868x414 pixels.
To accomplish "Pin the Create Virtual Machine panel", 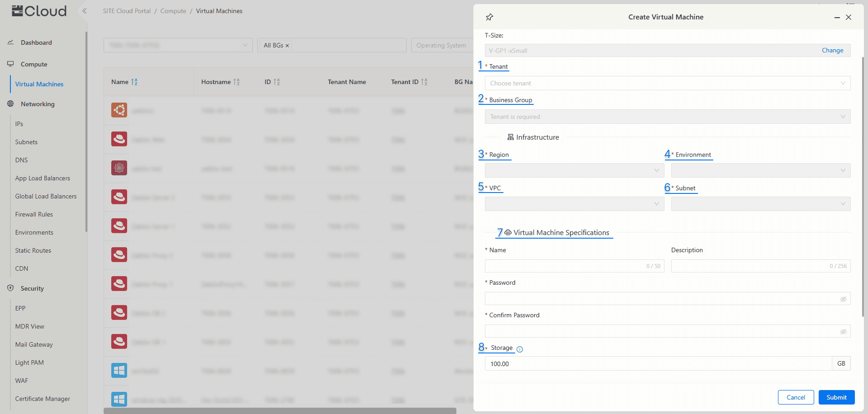I will [489, 17].
